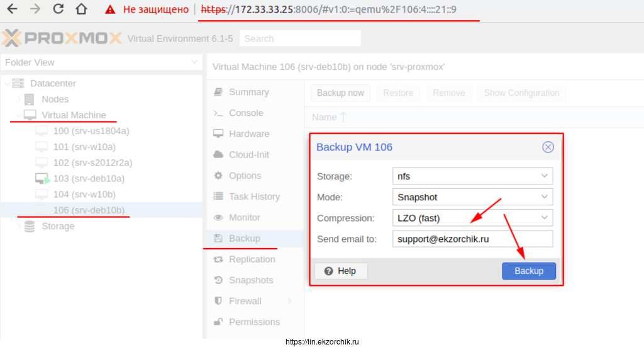Screen dimensions: 644x347
Task: Click the blue Backup button
Action: coord(528,271)
